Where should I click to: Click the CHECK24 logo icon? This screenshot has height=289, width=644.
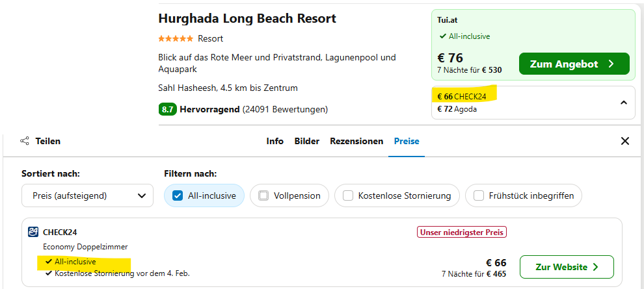click(33, 232)
